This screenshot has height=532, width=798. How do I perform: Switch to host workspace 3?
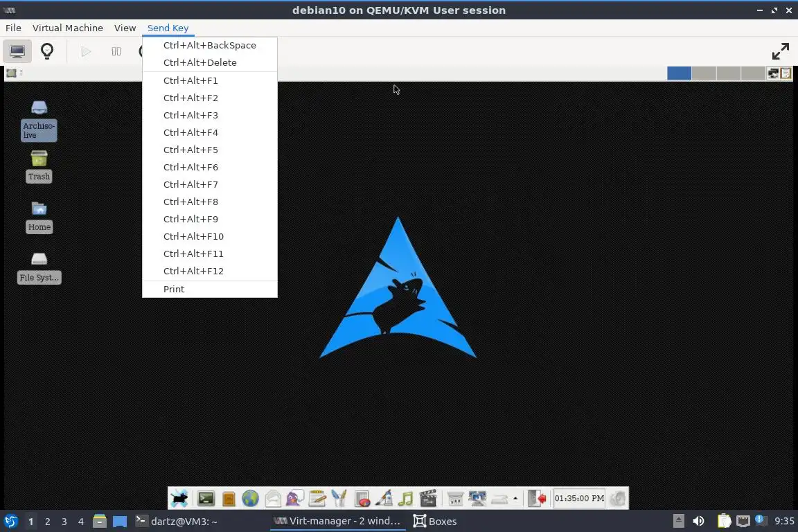(x=64, y=522)
